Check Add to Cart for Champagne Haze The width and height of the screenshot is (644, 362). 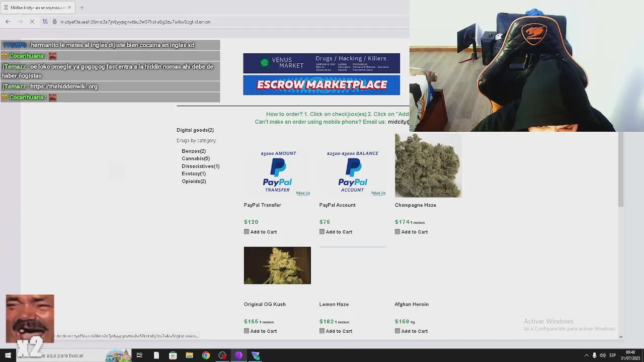point(397,232)
